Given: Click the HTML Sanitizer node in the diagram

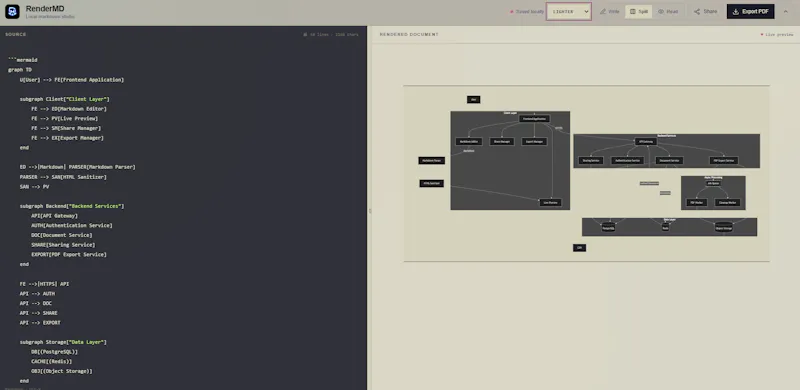Looking at the screenshot, I should tap(432, 183).
